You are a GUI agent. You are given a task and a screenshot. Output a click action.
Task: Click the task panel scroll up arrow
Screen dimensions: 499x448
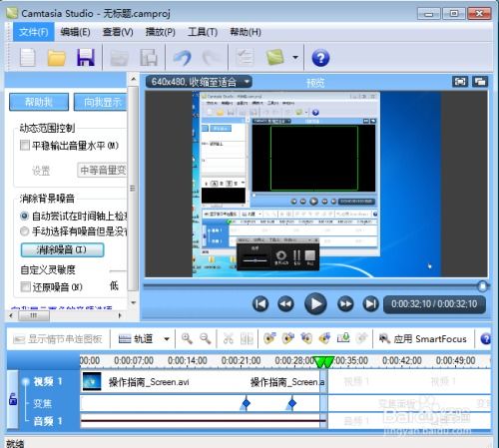pyautogui.click(x=134, y=79)
